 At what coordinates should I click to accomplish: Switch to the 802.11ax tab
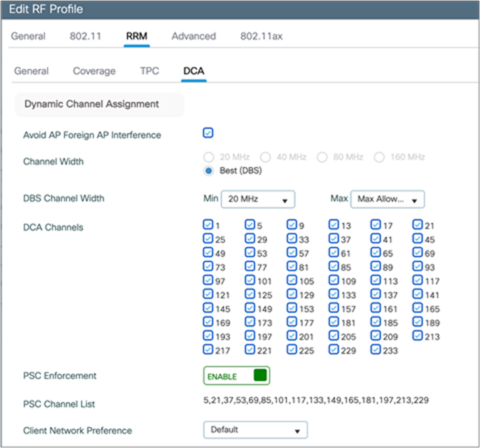click(261, 36)
